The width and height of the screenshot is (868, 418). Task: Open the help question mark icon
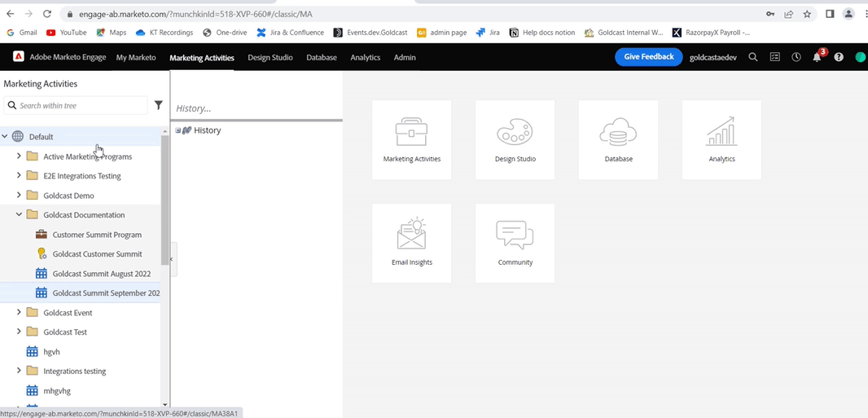839,57
